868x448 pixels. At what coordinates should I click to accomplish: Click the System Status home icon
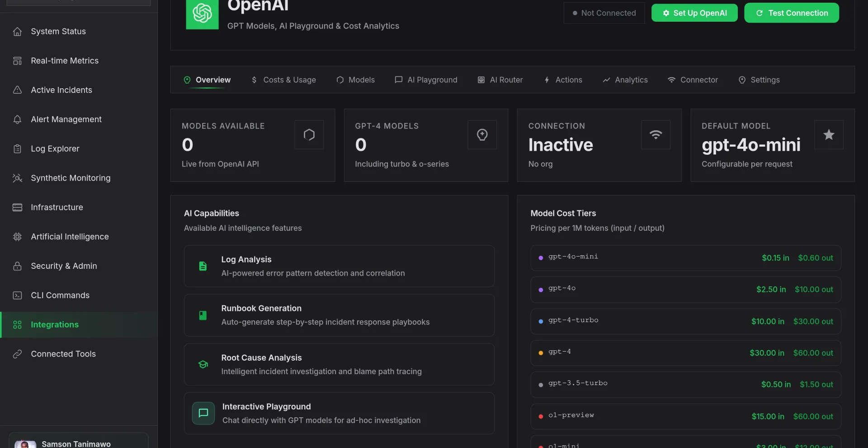point(17,32)
